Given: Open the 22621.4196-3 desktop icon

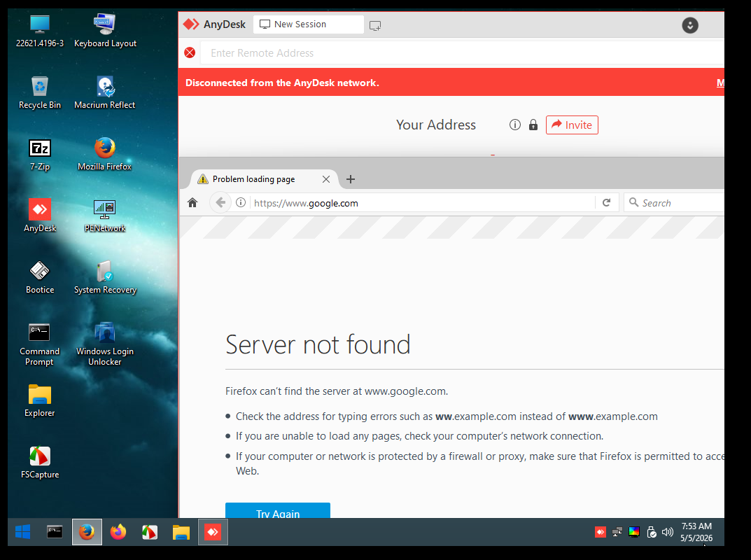Looking at the screenshot, I should click(x=40, y=31).
